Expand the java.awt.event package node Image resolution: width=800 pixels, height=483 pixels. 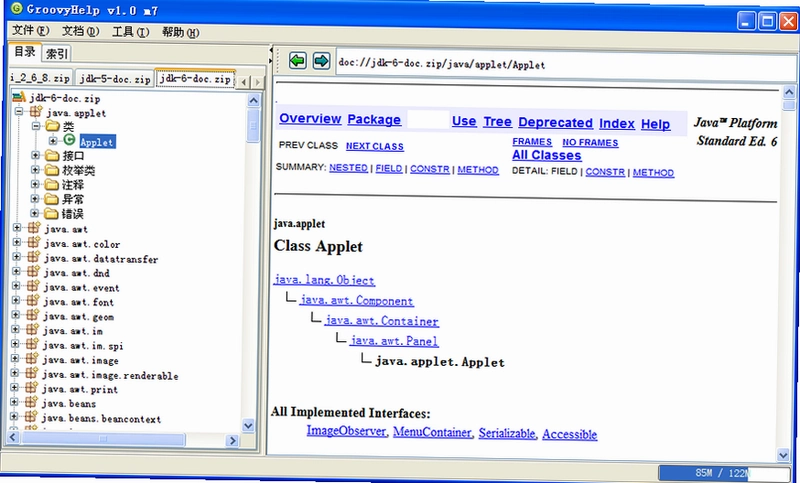click(16, 286)
